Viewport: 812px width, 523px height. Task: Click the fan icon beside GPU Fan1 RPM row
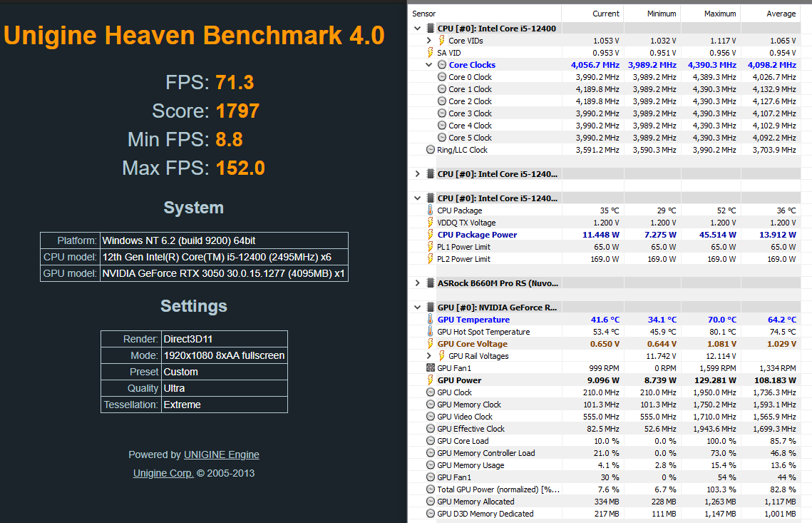click(431, 368)
